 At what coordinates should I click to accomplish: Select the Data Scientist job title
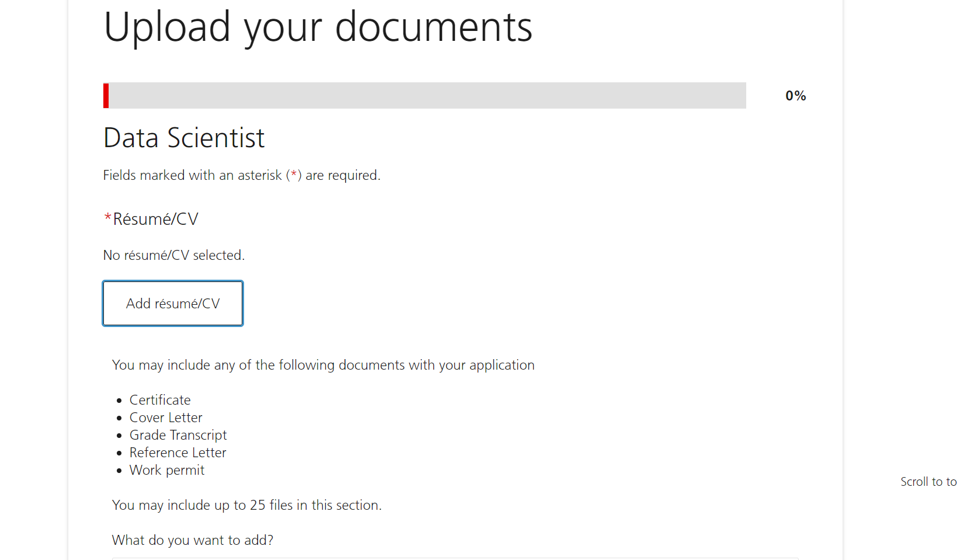click(x=184, y=138)
